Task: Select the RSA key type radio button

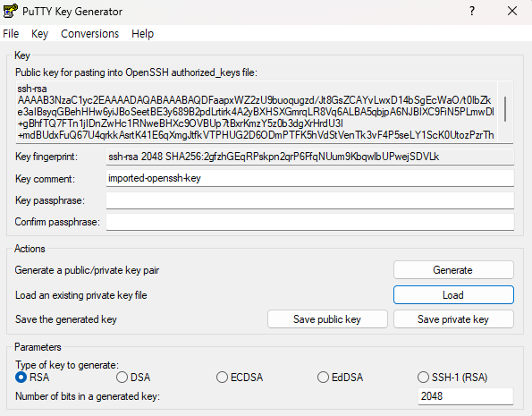Action: (x=21, y=378)
